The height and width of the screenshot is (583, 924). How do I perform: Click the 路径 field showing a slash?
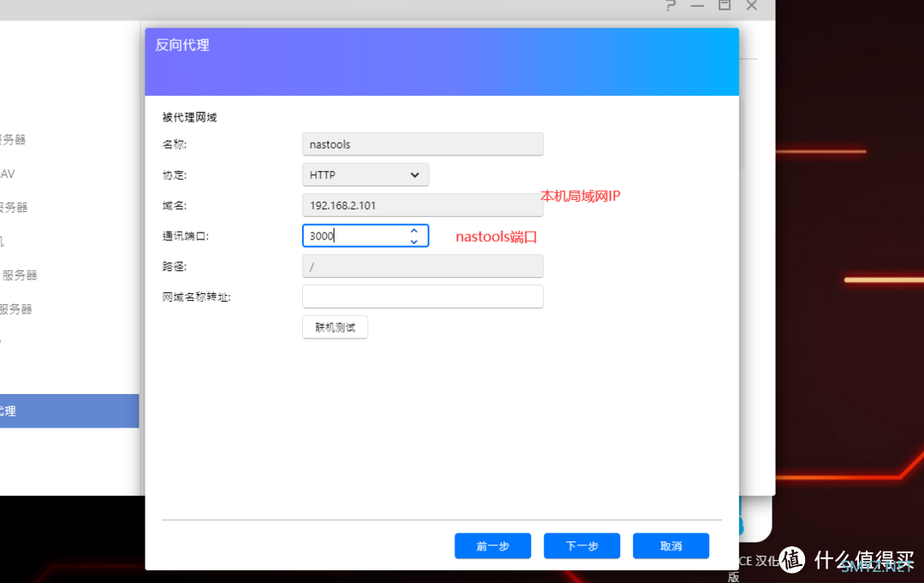[x=422, y=266]
